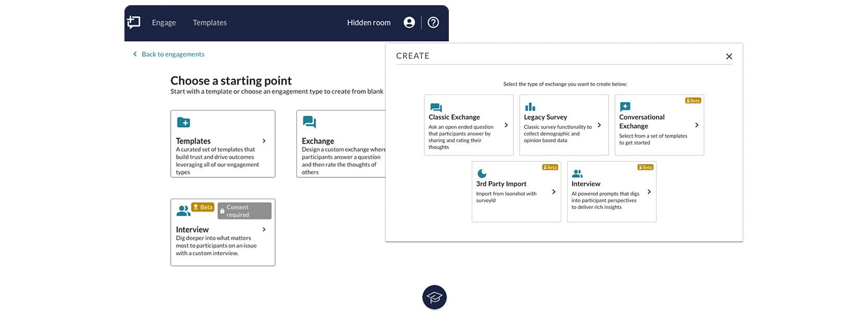Click 'Choose a starting point' heading
Screen dimensions: 868x333
coord(231,80)
